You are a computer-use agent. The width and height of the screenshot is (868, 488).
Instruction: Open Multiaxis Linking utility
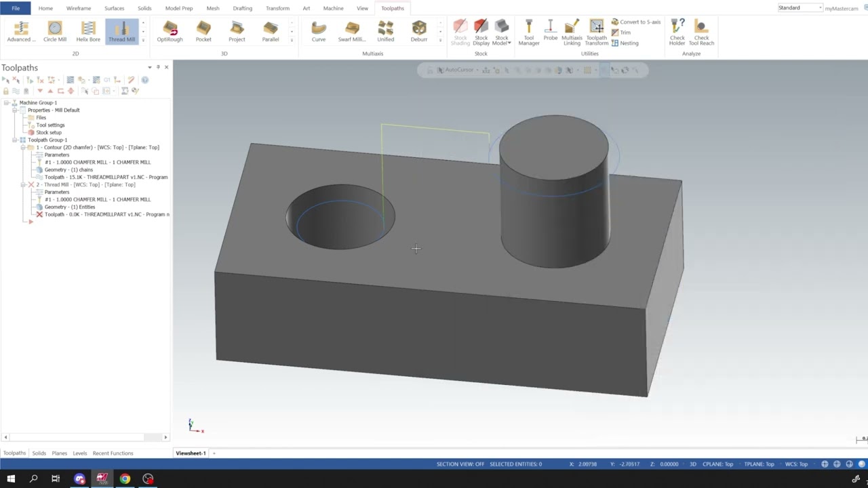pyautogui.click(x=572, y=33)
